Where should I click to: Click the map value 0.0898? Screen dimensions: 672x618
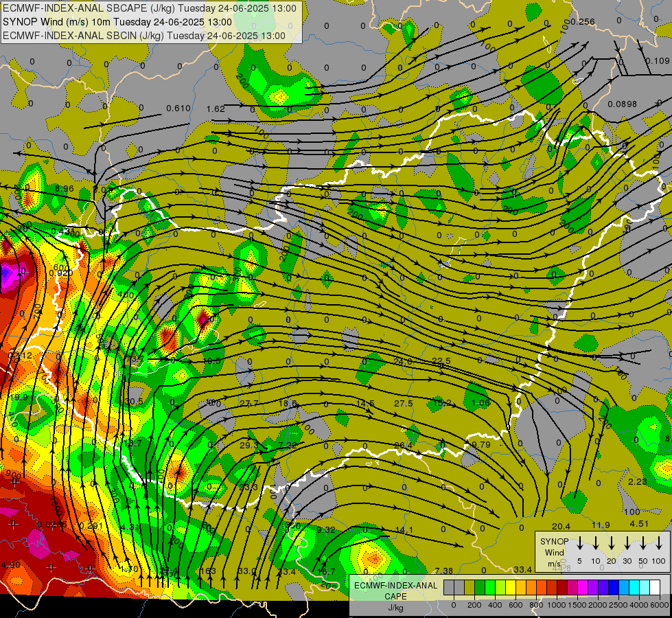point(623,104)
